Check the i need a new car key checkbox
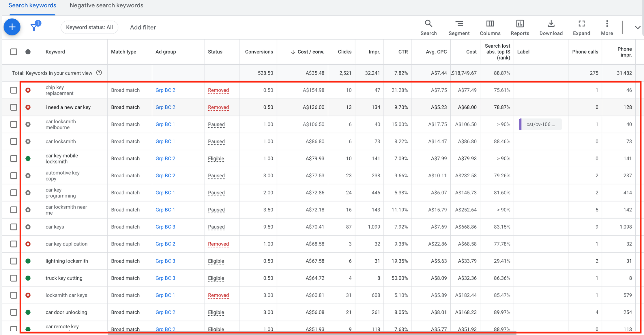Image resolution: width=644 pixels, height=335 pixels. (x=14, y=107)
